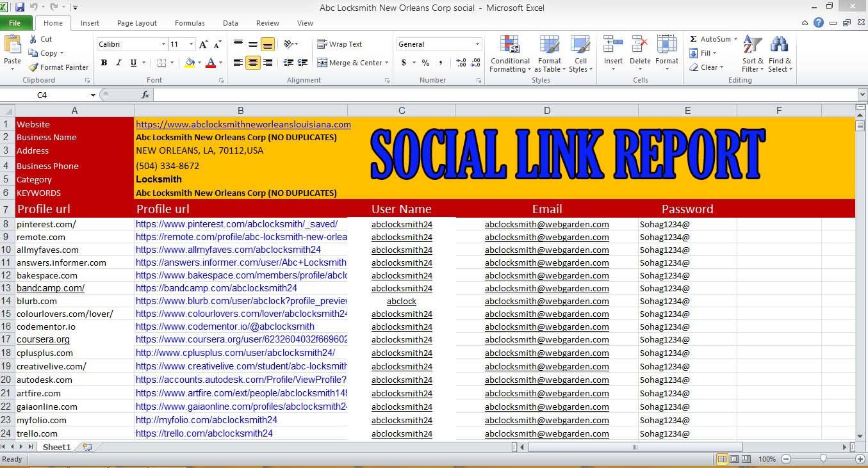Open the Cell Styles gallery

click(580, 54)
